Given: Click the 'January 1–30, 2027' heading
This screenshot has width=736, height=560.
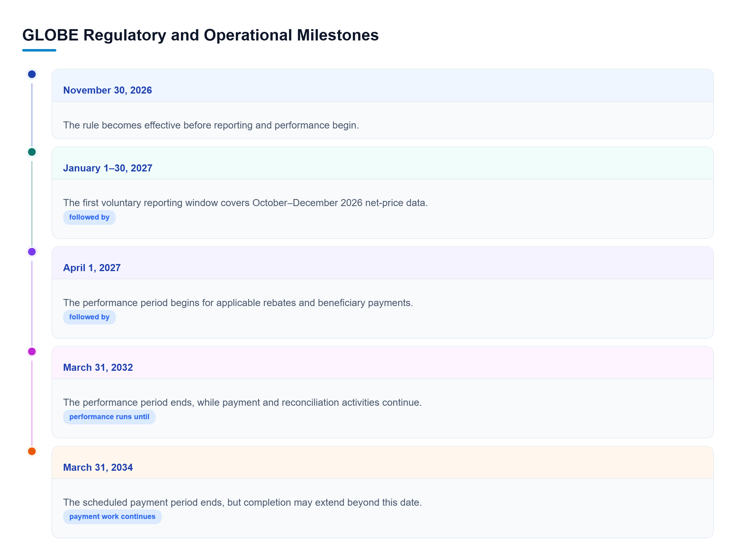Looking at the screenshot, I should 108,168.
